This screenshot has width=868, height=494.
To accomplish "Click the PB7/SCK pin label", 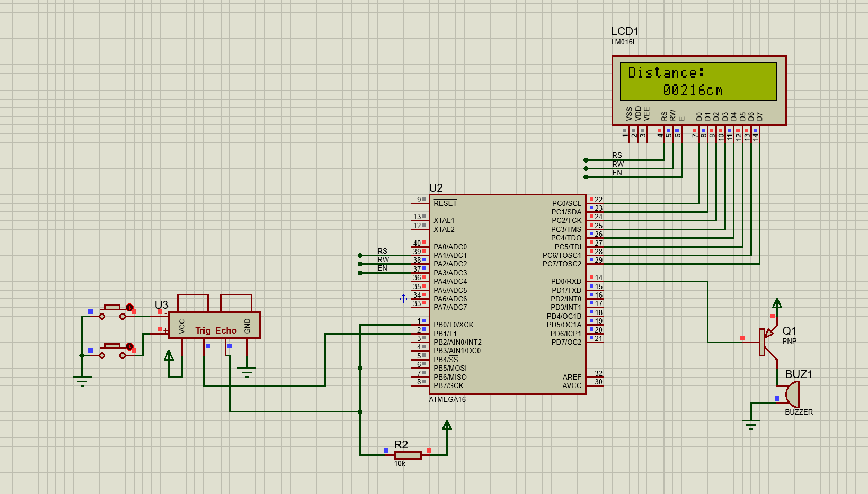I will pyautogui.click(x=448, y=385).
